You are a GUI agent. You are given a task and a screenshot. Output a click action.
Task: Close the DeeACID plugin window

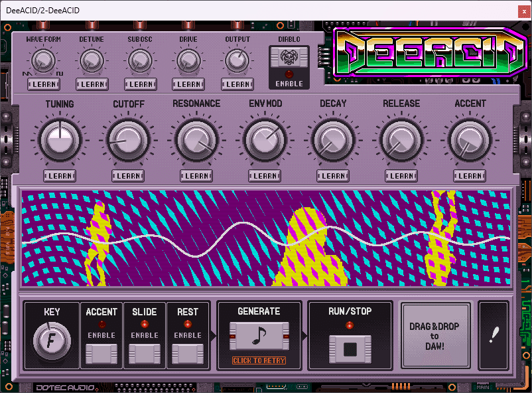(x=524, y=11)
